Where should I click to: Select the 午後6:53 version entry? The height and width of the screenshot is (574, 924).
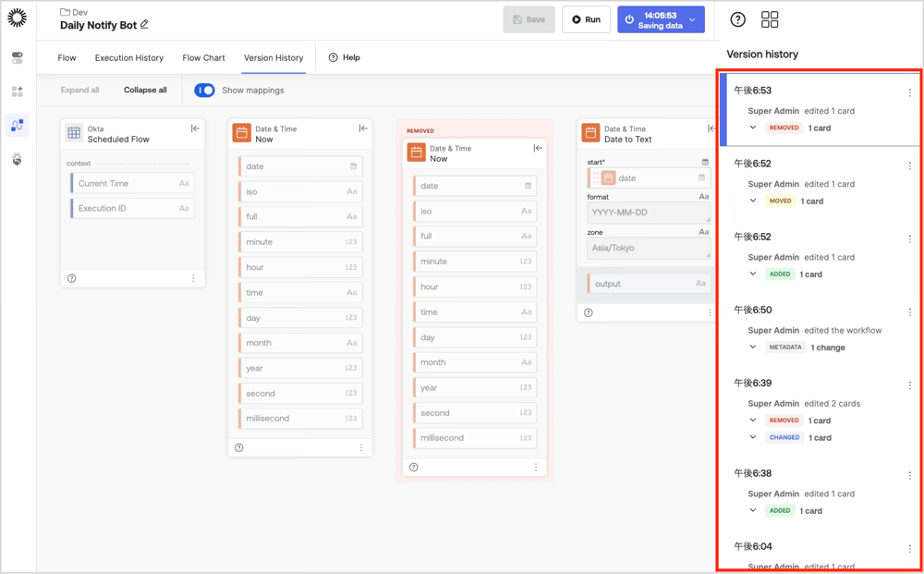point(819,109)
